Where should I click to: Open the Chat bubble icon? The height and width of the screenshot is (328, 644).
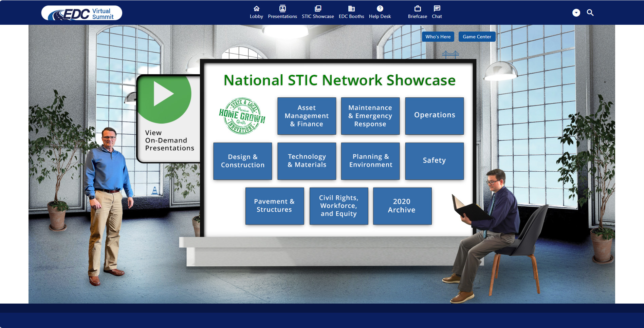click(x=437, y=8)
